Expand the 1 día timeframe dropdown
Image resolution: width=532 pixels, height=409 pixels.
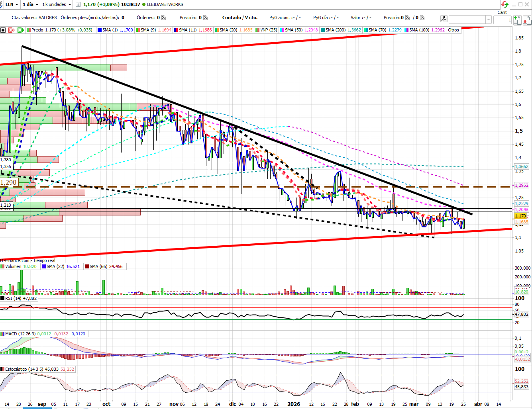[30, 4]
